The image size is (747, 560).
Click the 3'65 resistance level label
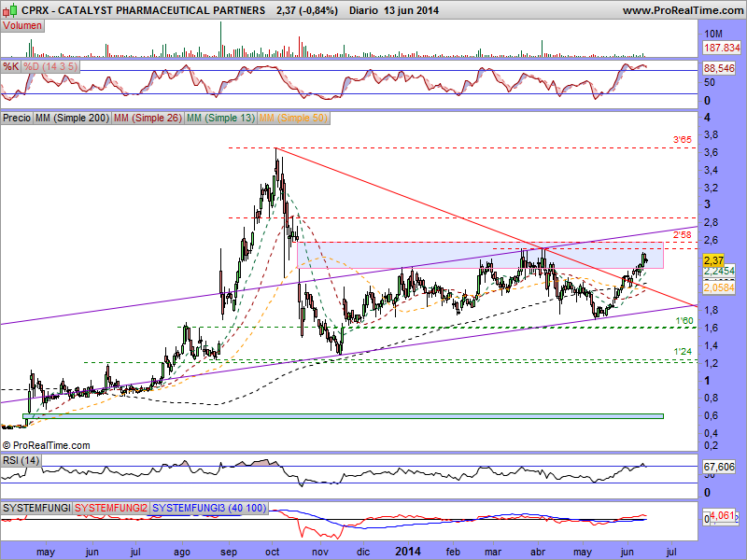point(682,140)
